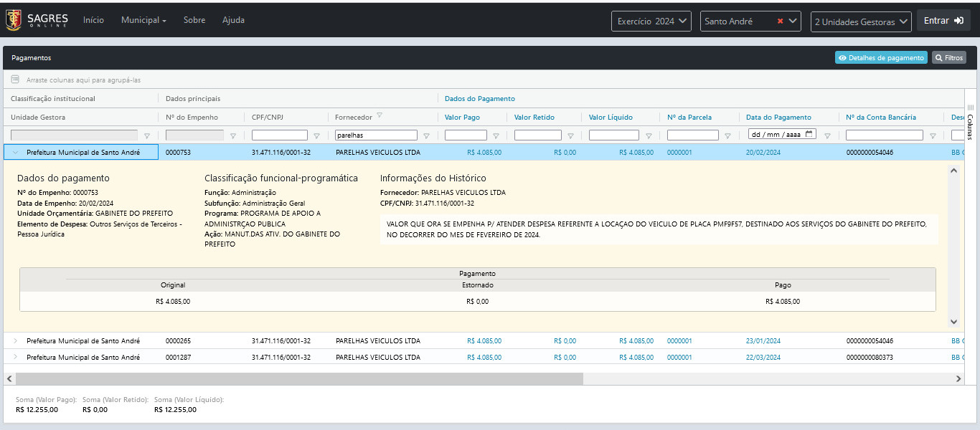Open the Municipal menu

[x=143, y=20]
